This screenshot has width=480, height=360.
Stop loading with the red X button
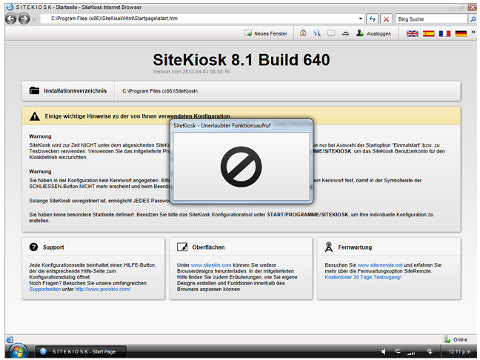386,19
